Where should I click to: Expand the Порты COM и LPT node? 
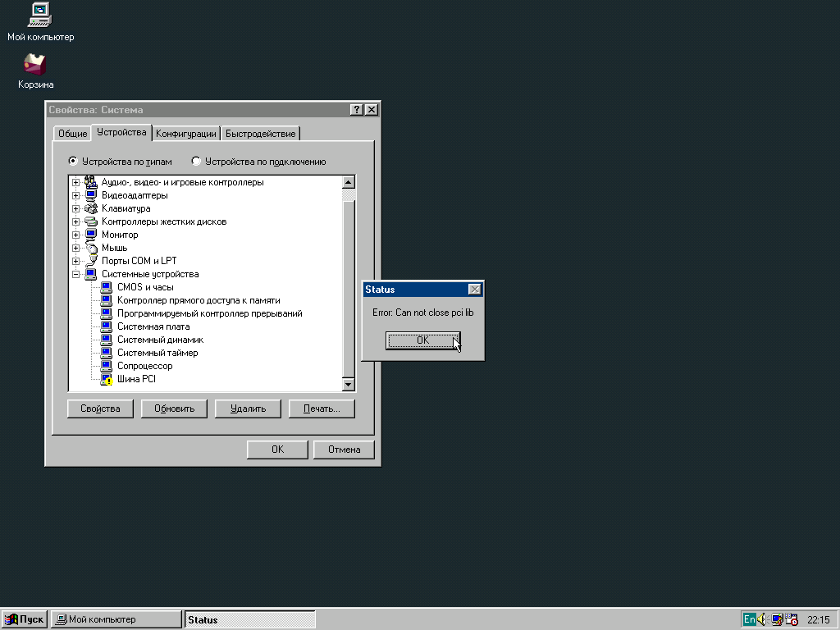[75, 261]
